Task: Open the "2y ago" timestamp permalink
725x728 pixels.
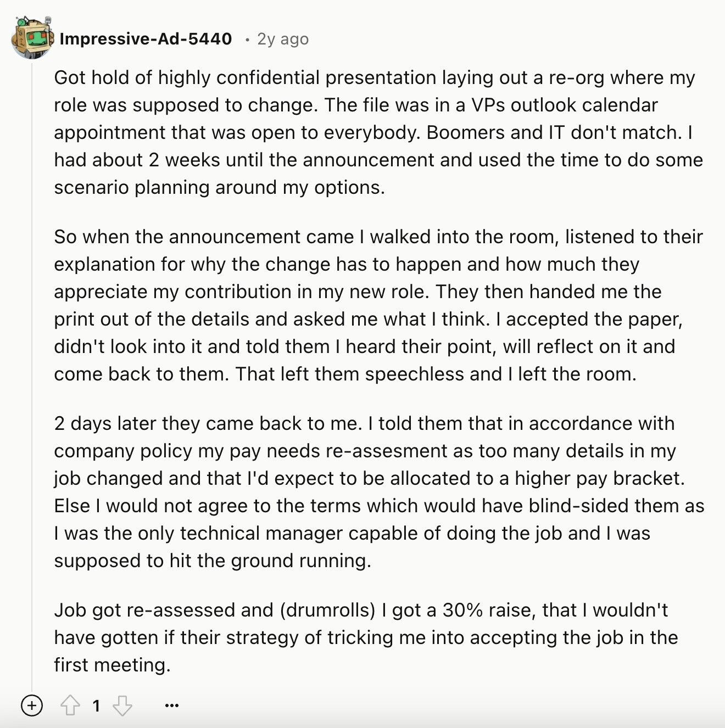Action: tap(283, 39)
